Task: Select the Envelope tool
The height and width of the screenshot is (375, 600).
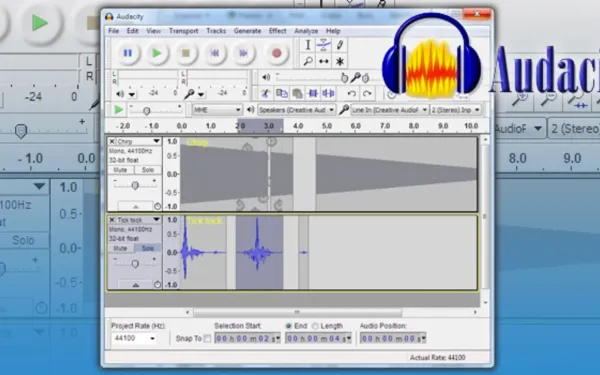Action: tap(324, 45)
